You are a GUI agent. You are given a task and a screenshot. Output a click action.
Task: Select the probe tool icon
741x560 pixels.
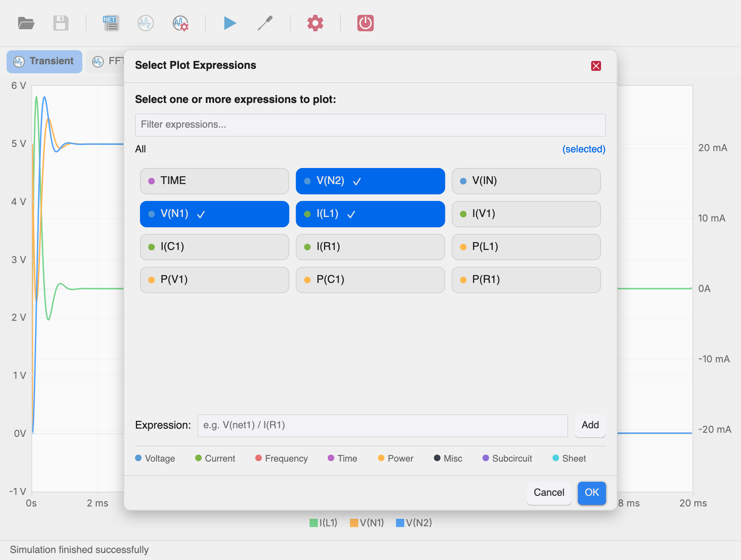tap(265, 23)
